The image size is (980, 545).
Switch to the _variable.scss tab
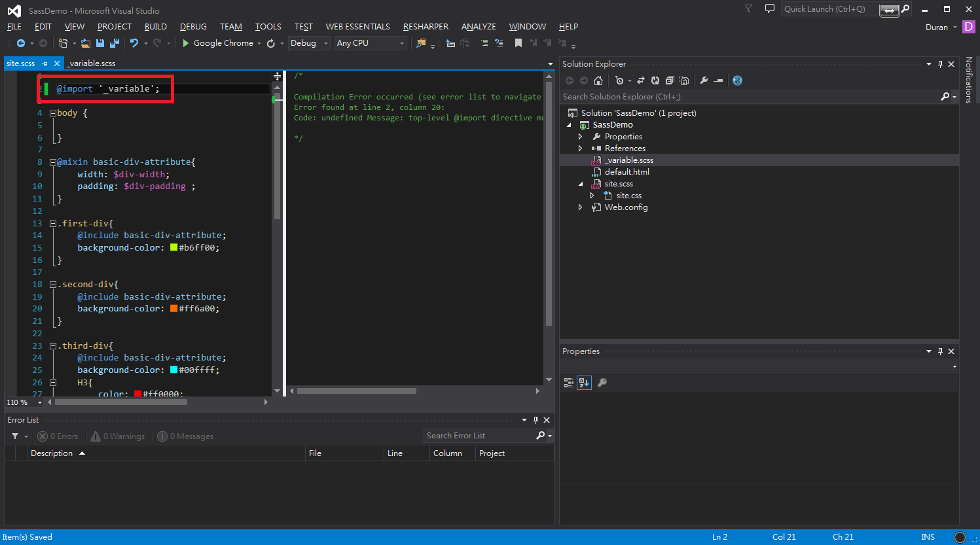92,63
